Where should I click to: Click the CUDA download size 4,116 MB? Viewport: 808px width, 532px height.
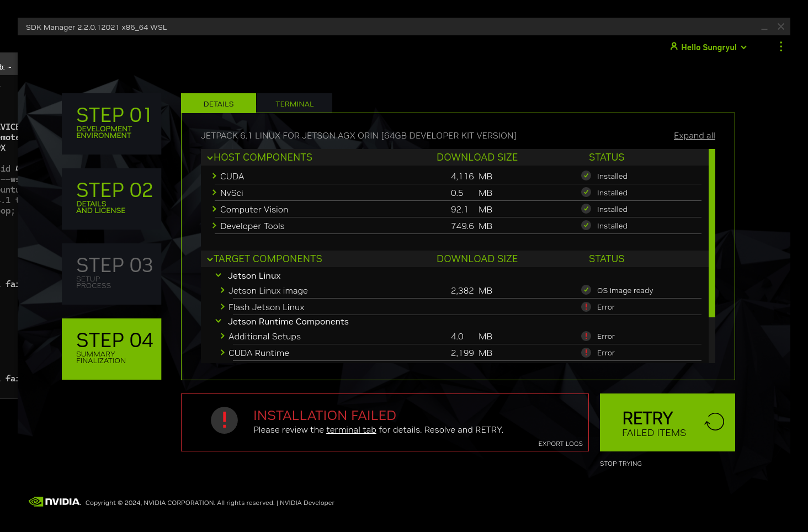click(471, 177)
